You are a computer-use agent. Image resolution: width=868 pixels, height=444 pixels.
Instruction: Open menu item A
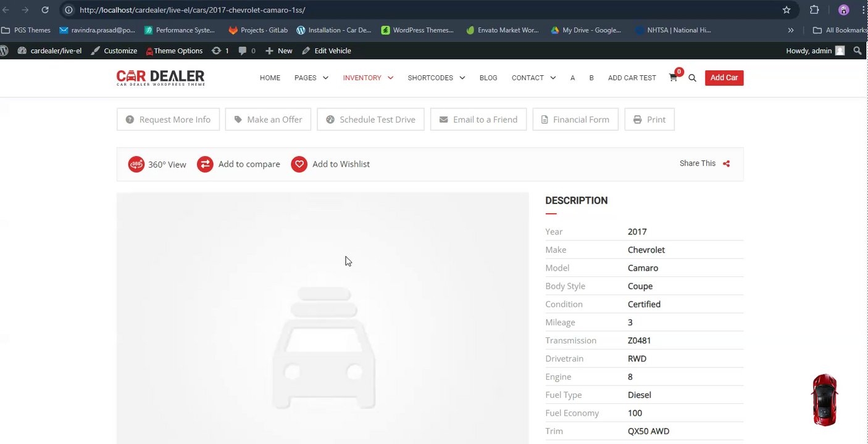coord(573,78)
